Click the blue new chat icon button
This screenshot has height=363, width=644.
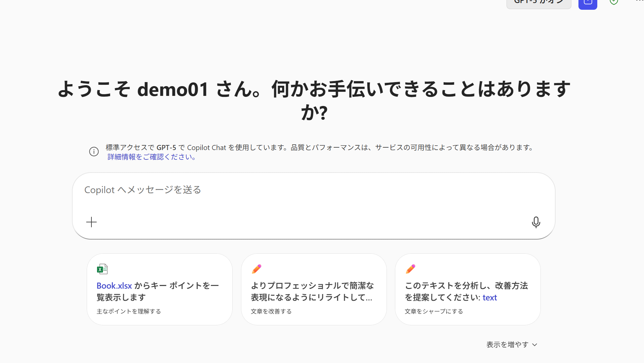tap(588, 3)
